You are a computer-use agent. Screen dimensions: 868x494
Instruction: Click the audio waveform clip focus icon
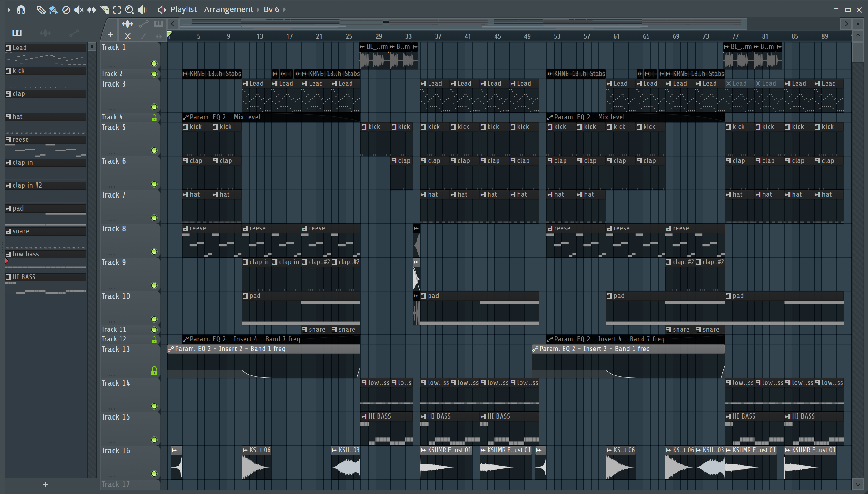(x=127, y=24)
